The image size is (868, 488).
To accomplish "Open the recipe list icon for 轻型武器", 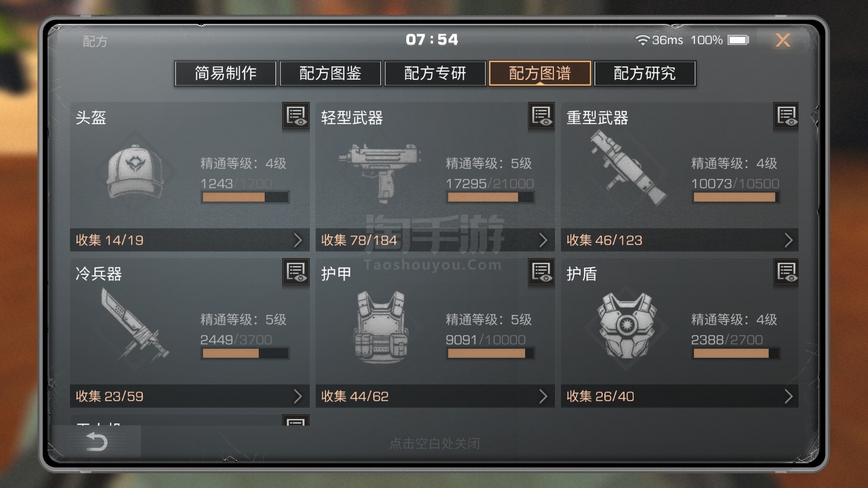I will click(541, 115).
